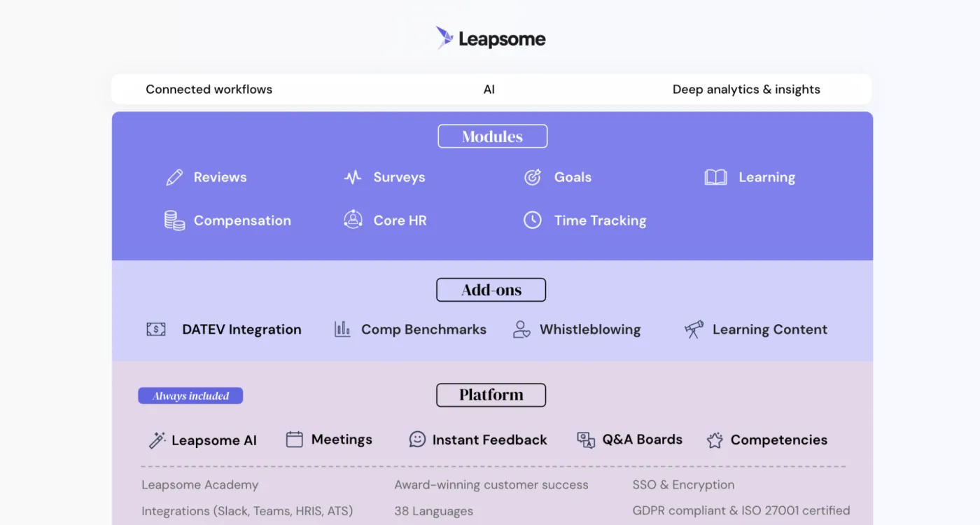Click the Learning Content telescope icon
The width and height of the screenshot is (980, 525).
(694, 329)
